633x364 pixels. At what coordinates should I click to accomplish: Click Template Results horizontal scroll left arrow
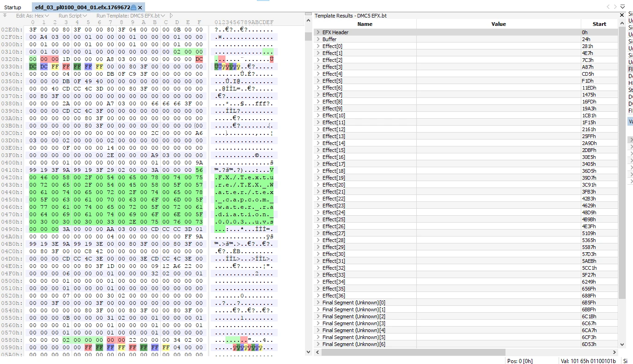tap(317, 352)
